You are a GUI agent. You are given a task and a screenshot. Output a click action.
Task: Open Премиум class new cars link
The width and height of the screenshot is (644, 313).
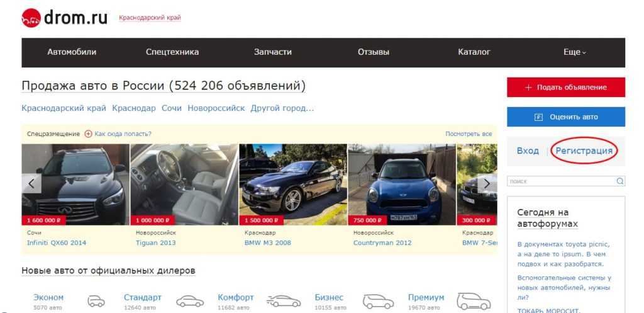tap(426, 297)
